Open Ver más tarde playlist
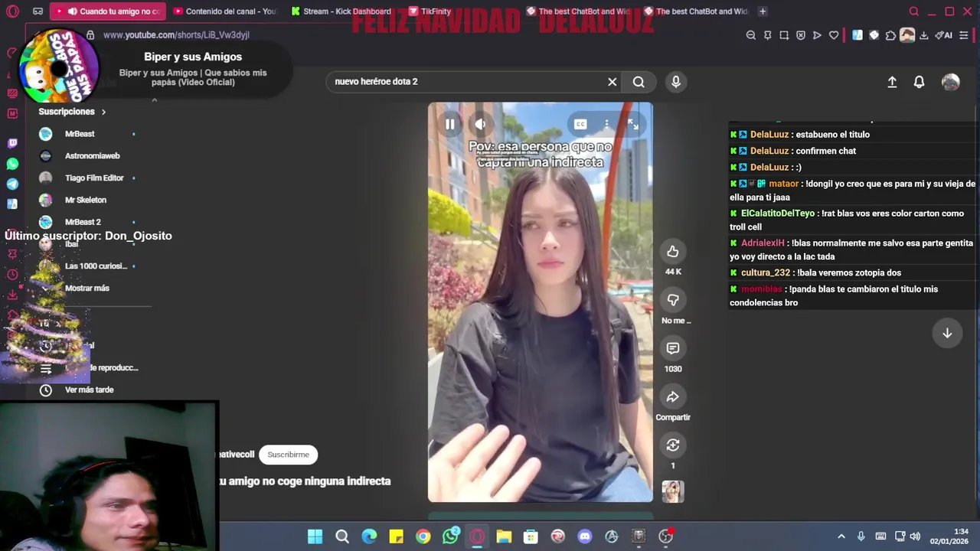The height and width of the screenshot is (551, 980). click(88, 390)
